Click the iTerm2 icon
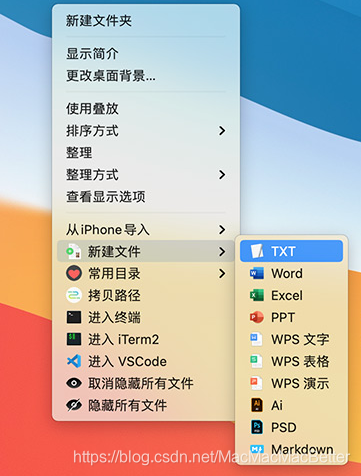 coord(74,339)
